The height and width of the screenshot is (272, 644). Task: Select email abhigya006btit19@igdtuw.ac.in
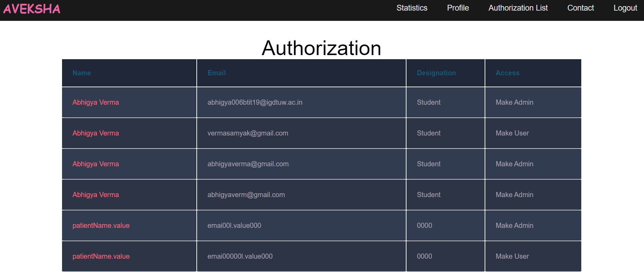[x=255, y=102]
